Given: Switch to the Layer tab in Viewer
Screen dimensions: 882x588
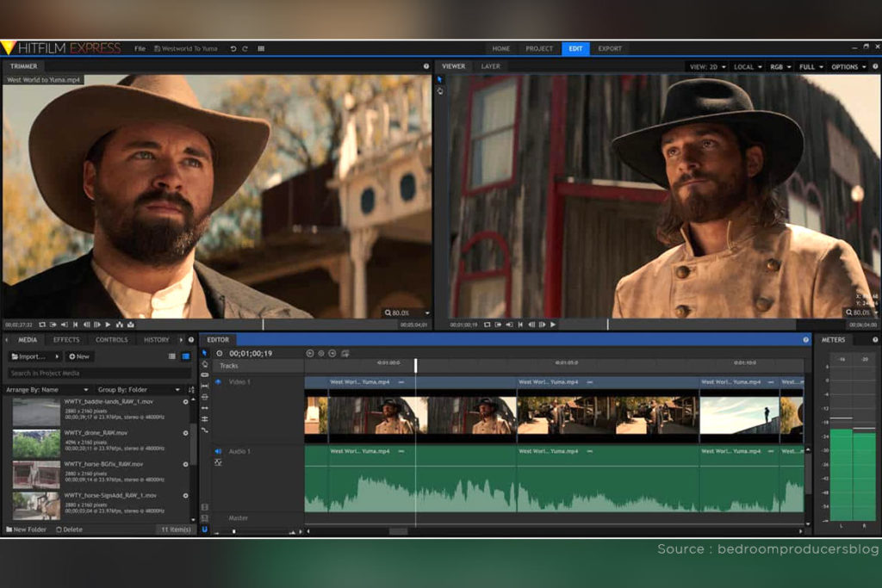Looking at the screenshot, I should 490,66.
